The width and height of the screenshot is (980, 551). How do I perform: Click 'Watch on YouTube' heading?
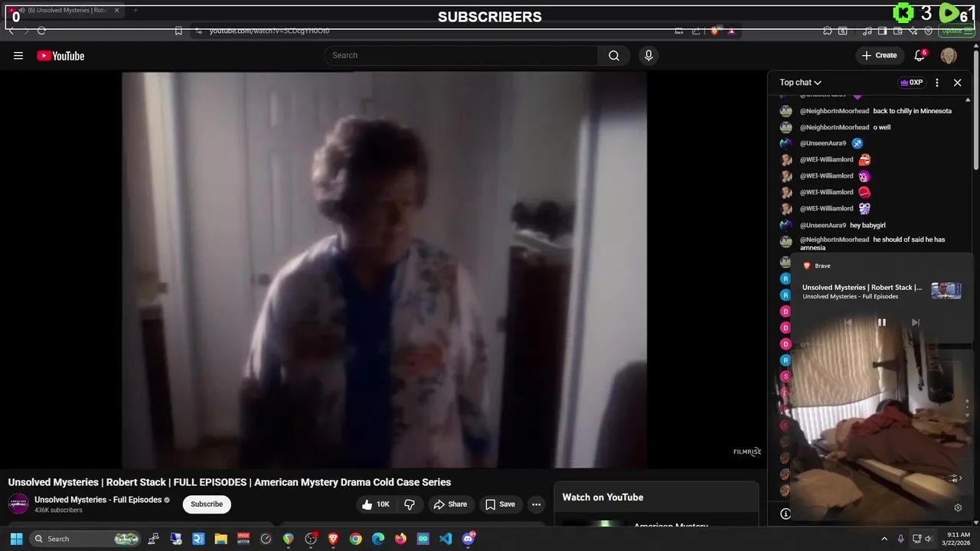pos(603,497)
